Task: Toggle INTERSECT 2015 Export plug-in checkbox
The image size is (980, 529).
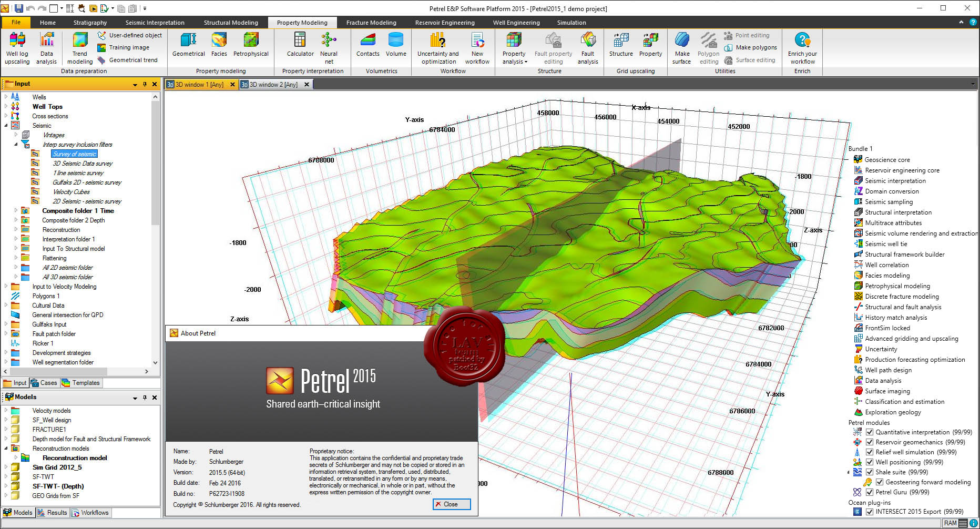Action: click(870, 512)
